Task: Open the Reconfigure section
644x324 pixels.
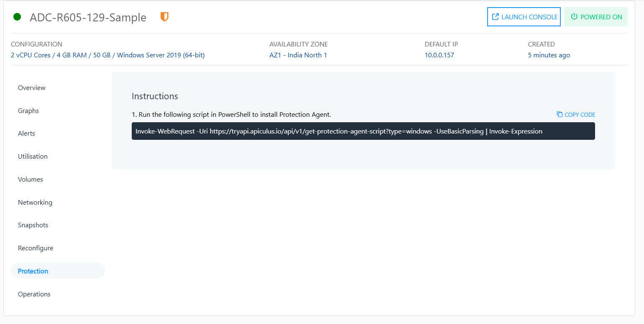Action: point(36,248)
